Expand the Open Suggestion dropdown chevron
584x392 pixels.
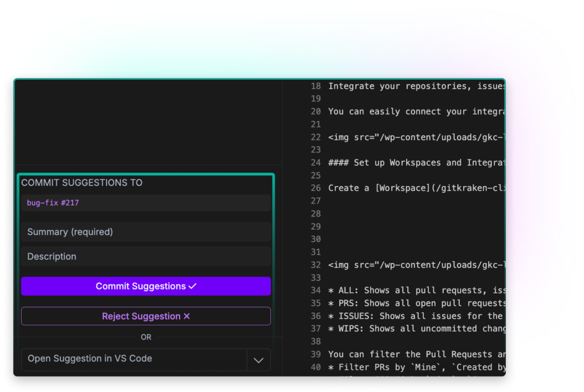click(258, 360)
